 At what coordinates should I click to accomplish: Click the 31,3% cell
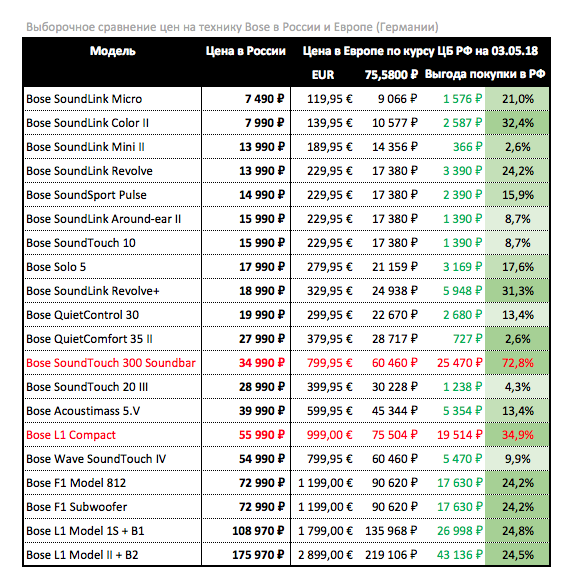click(518, 291)
